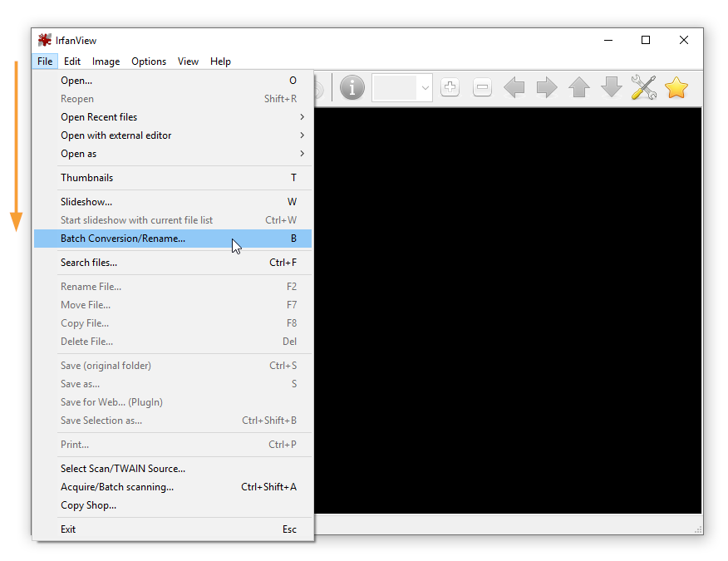728x561 pixels.
Task: Select Copy Shop... menu entry
Action: (173, 505)
